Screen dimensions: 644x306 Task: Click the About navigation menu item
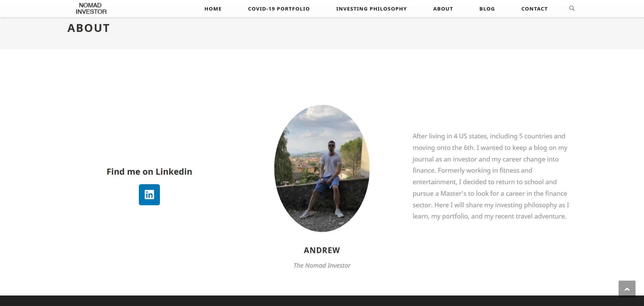(x=443, y=9)
